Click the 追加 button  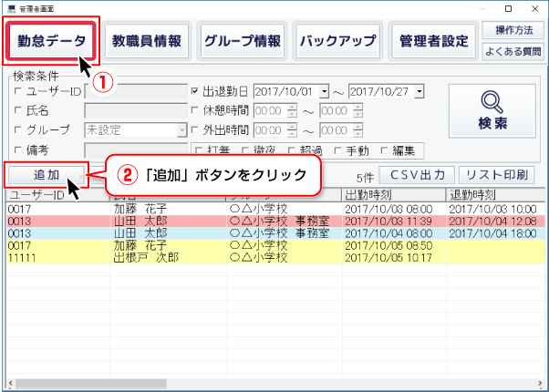45,174
